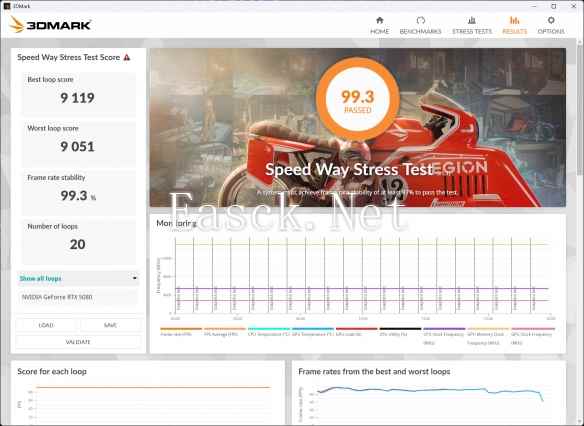The height and width of the screenshot is (426, 584).
Task: Click the vertical scrollbar on the right edge
Action: (580, 231)
